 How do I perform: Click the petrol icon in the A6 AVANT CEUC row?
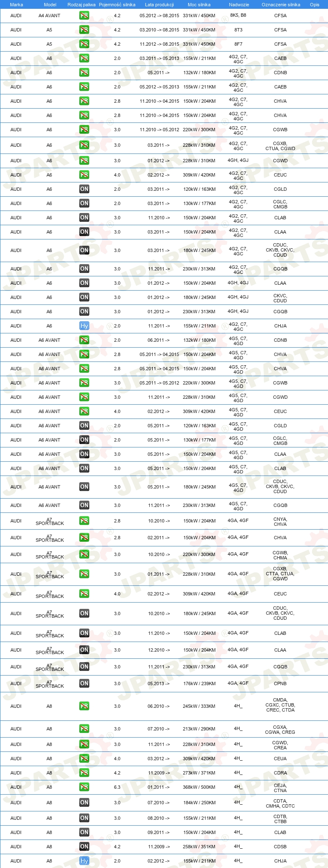[x=84, y=411]
